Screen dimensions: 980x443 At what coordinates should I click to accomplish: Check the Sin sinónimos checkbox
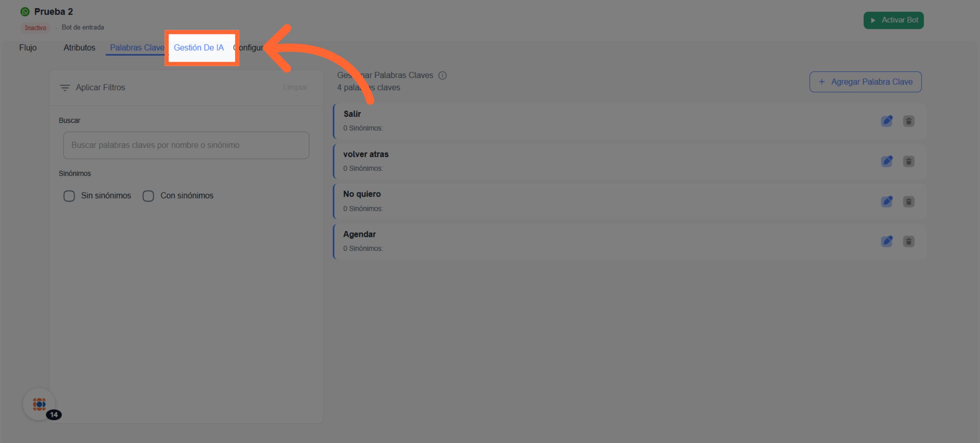pos(69,196)
